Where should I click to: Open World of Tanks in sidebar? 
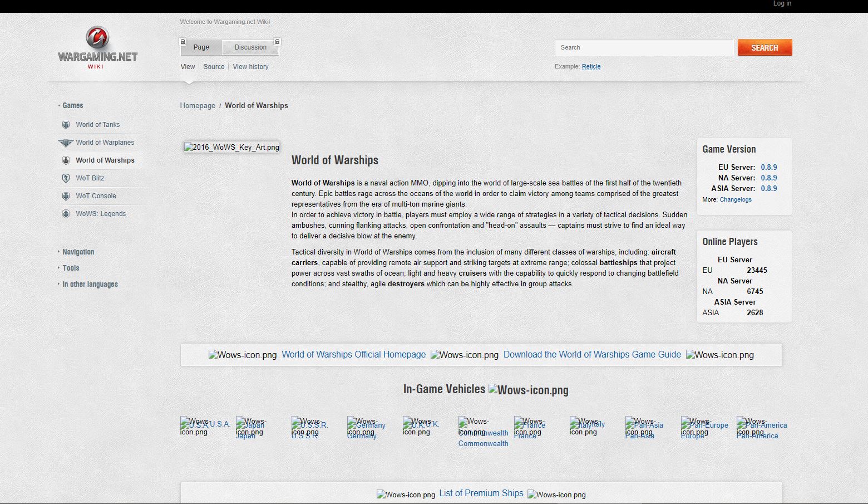tap(98, 125)
